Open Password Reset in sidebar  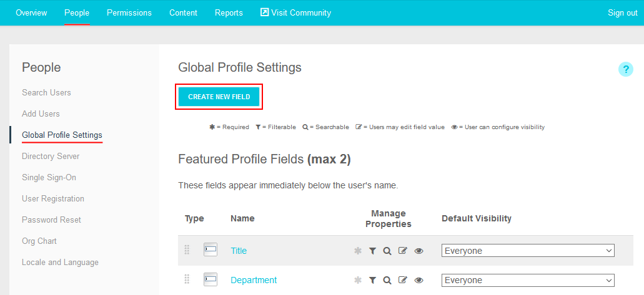[51, 220]
